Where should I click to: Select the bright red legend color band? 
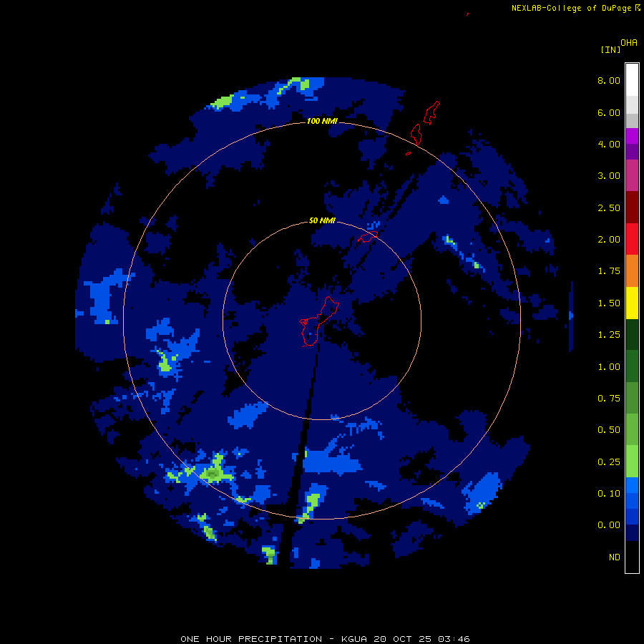pyautogui.click(x=632, y=239)
